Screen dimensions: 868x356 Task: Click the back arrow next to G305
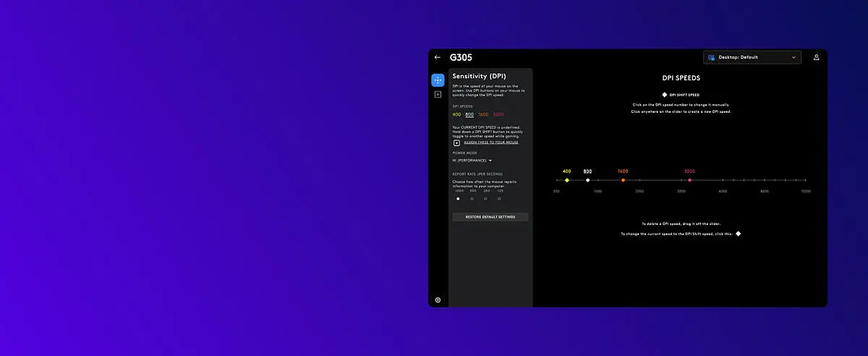point(438,57)
